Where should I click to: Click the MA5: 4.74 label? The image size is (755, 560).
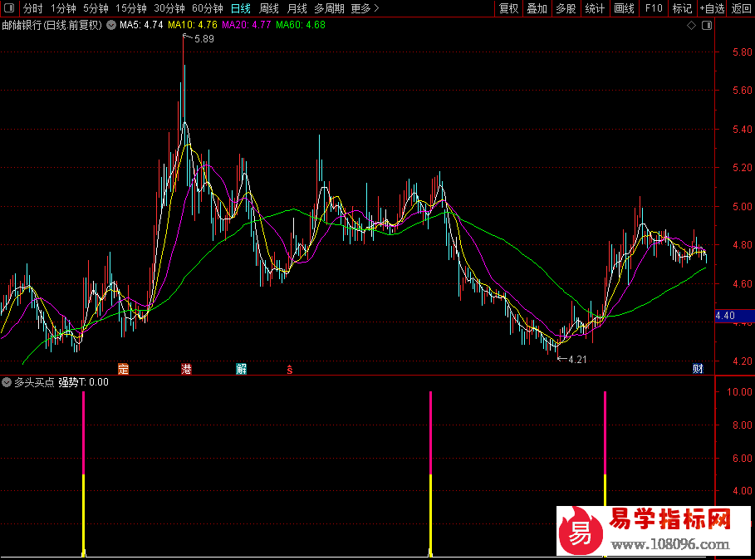[141, 25]
